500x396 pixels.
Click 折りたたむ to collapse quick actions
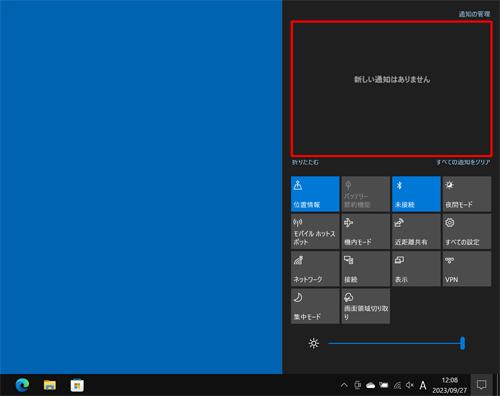pyautogui.click(x=305, y=162)
